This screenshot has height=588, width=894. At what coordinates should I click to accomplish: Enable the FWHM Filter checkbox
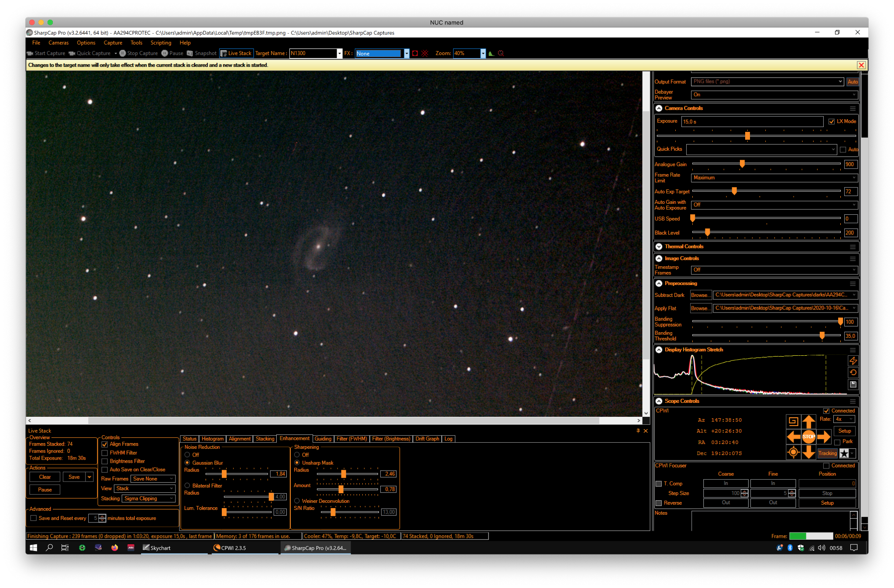pos(105,453)
